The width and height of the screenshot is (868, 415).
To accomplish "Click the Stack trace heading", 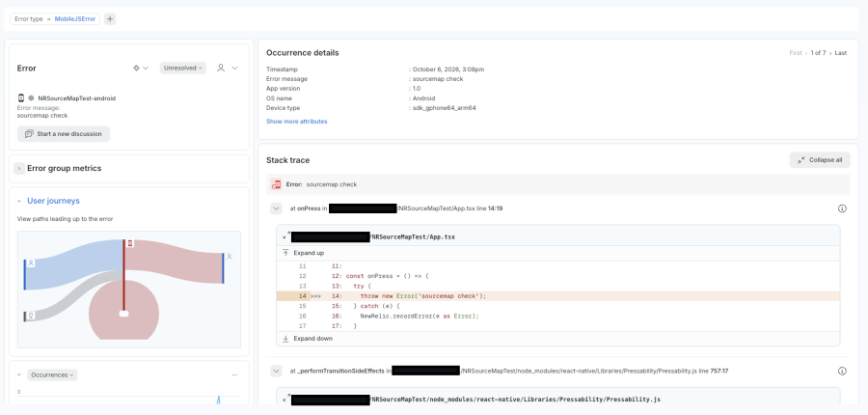I will tap(287, 160).
